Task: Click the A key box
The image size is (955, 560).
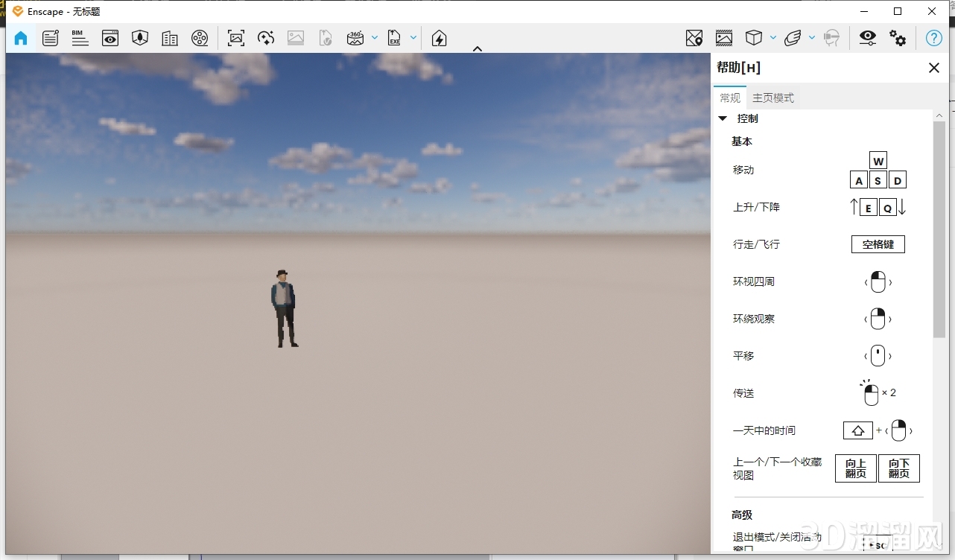Action: pos(859,180)
